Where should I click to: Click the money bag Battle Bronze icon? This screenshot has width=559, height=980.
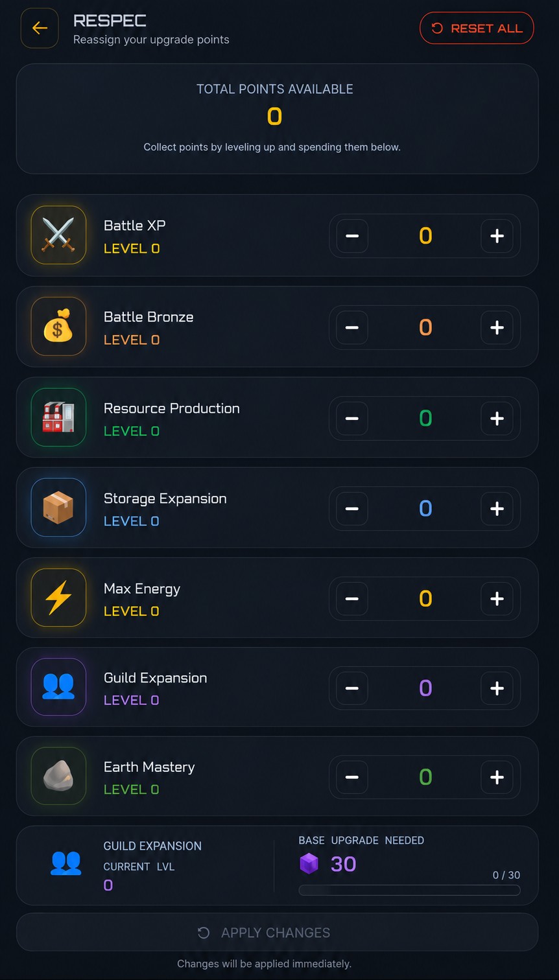pos(58,326)
